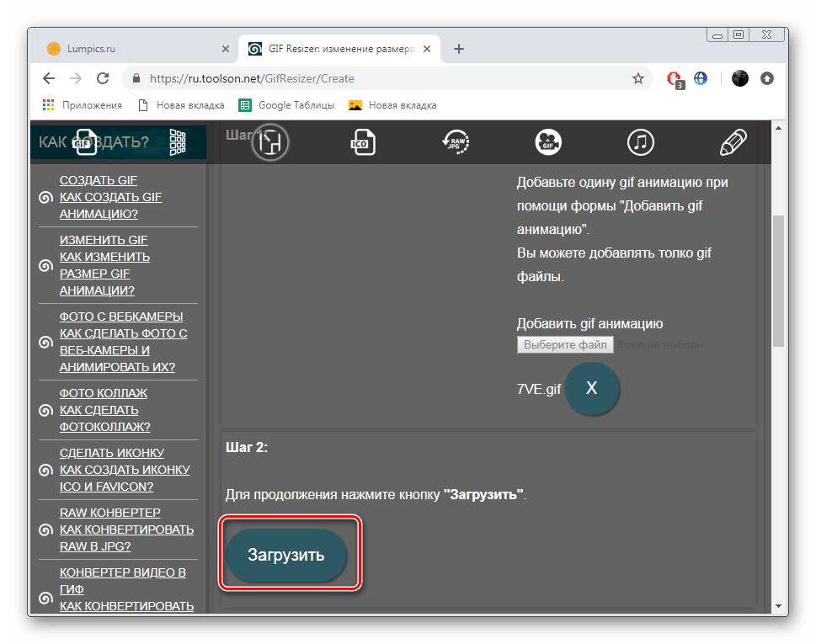Maximize the browser window
The image size is (816, 644).
[739, 35]
